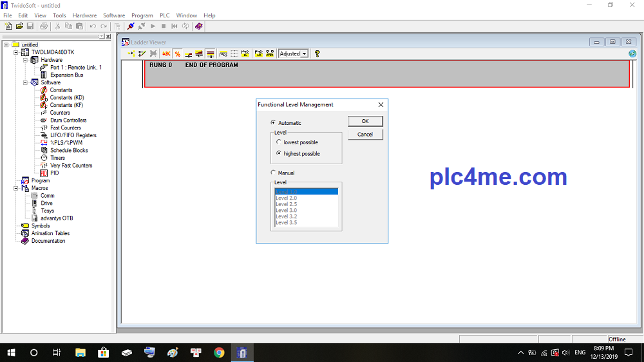Collapse the Macros tree node
644x362 pixels.
pyautogui.click(x=16, y=188)
